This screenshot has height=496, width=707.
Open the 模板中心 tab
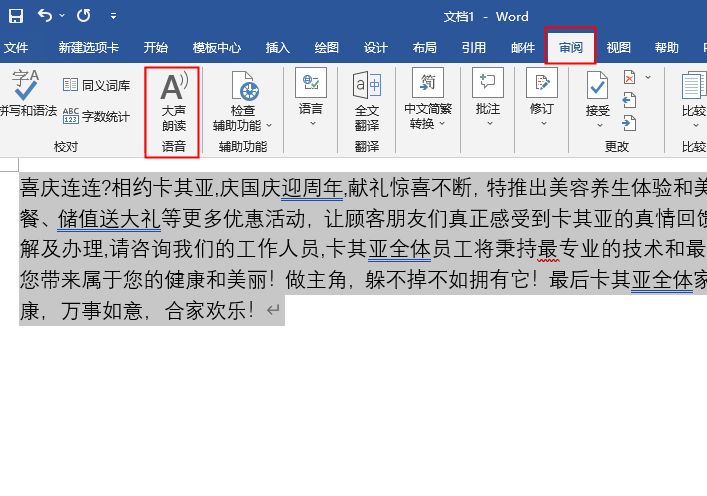coord(216,47)
